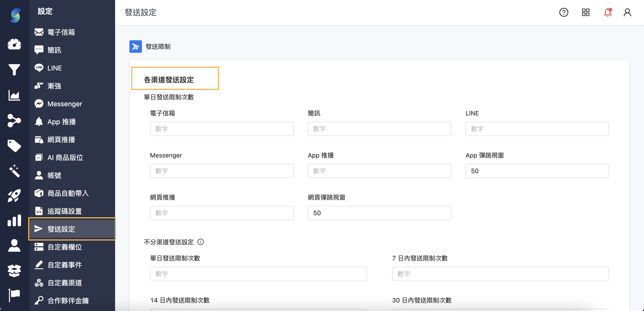
Task: Open 自定義欄位 in the sidebar
Action: coord(64,247)
